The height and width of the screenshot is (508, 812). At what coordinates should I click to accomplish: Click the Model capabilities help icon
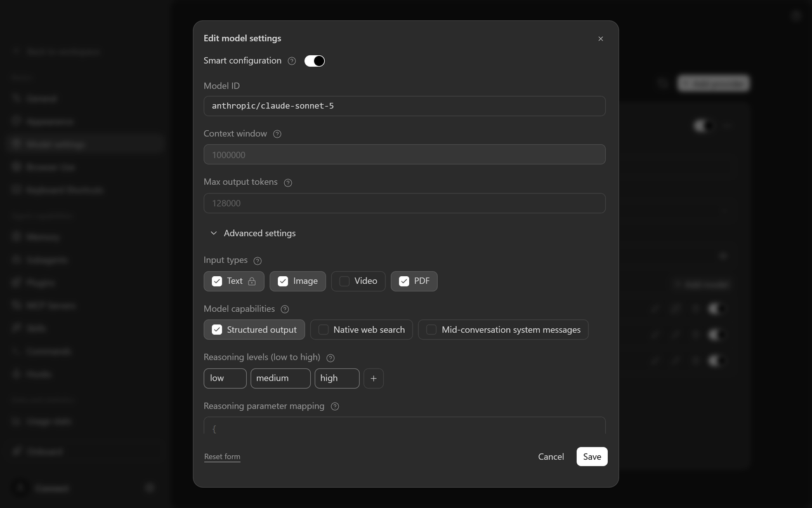point(285,309)
